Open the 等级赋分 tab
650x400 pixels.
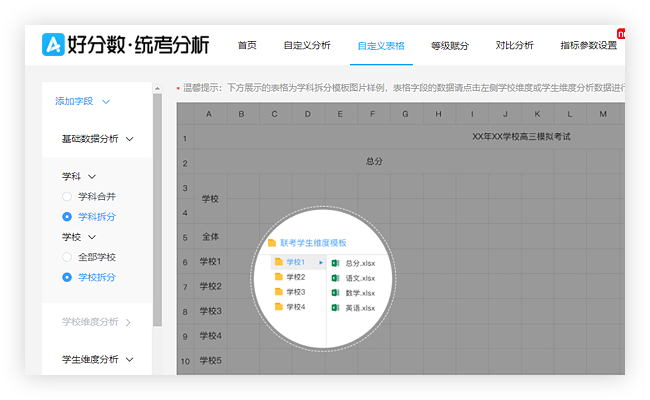[449, 45]
